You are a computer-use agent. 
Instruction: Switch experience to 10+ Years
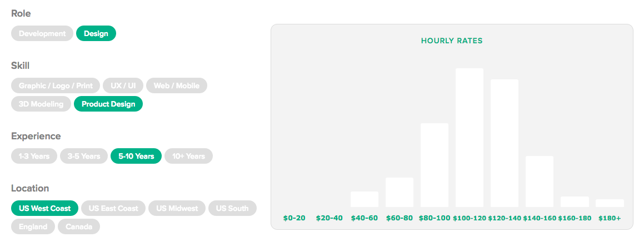[x=188, y=156]
